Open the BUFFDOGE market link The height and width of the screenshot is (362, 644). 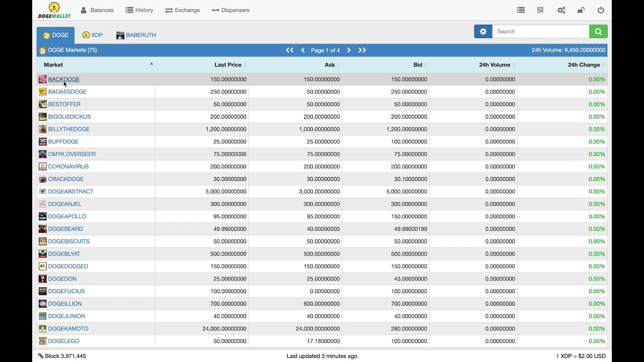click(x=63, y=142)
